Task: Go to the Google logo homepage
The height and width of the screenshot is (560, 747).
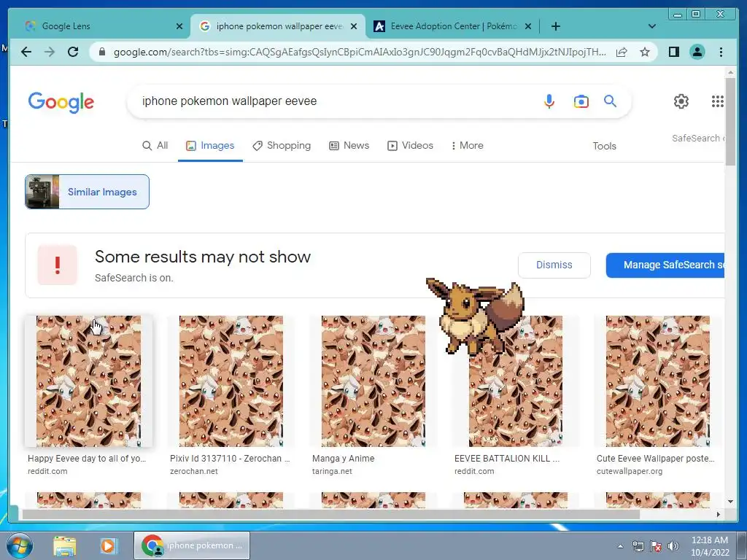Action: [x=61, y=102]
